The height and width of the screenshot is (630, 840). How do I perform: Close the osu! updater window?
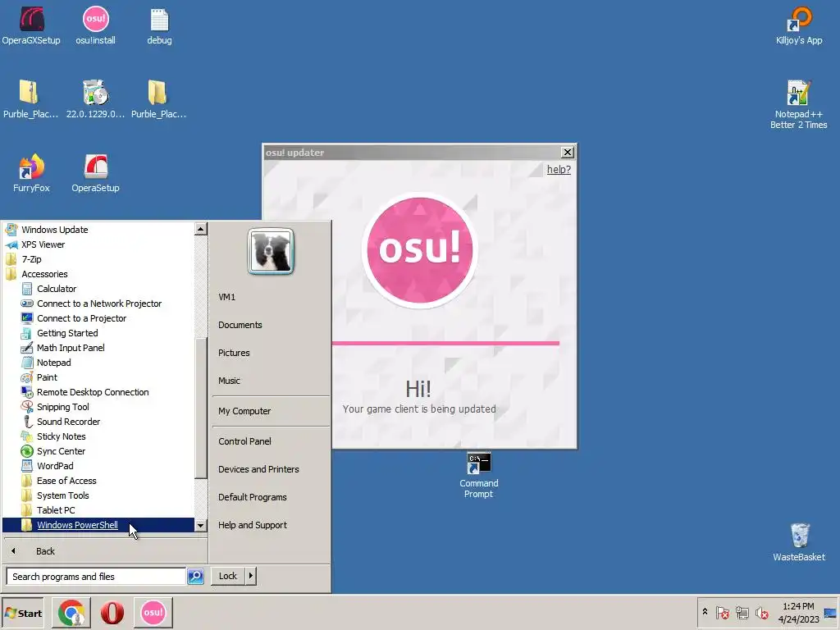click(x=568, y=153)
